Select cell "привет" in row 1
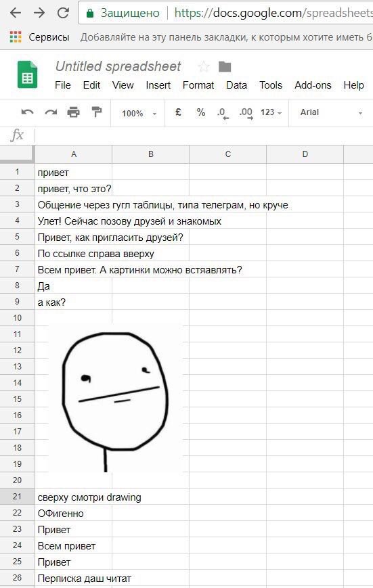The image size is (373, 588). (74, 172)
